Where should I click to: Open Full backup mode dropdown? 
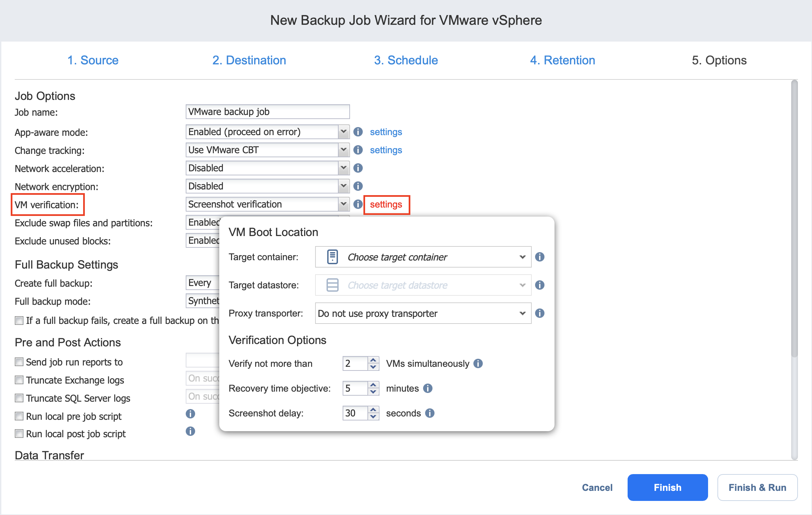(x=202, y=301)
